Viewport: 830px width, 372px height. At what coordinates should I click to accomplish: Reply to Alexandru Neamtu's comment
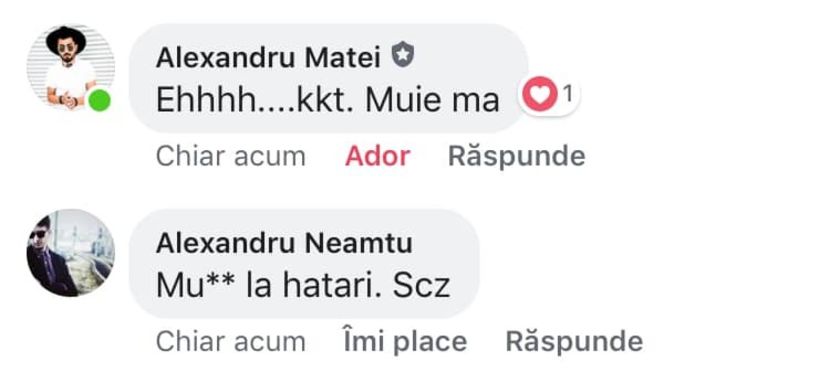pos(574,341)
